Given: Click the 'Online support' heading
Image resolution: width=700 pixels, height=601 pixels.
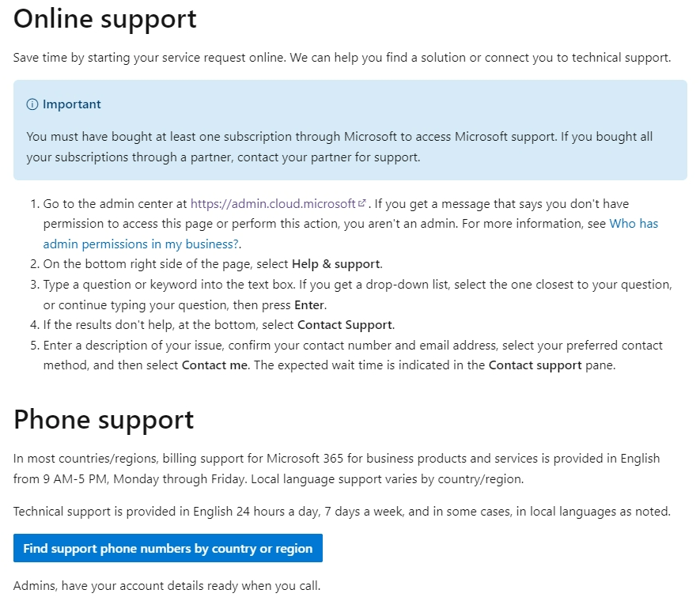Looking at the screenshot, I should 105,19.
